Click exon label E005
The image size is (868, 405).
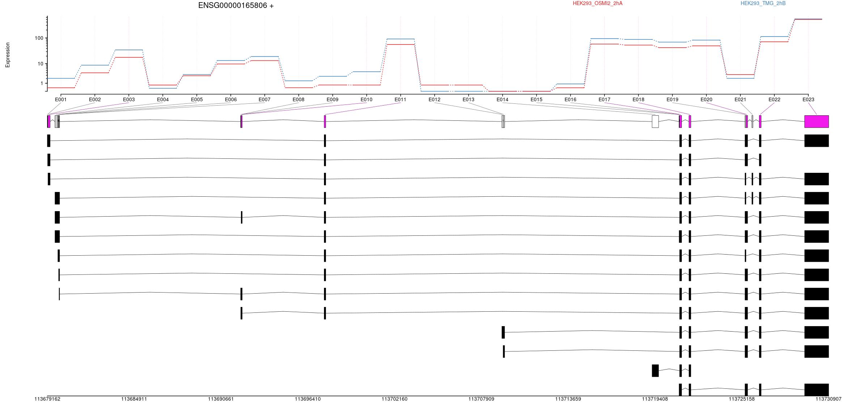197,99
